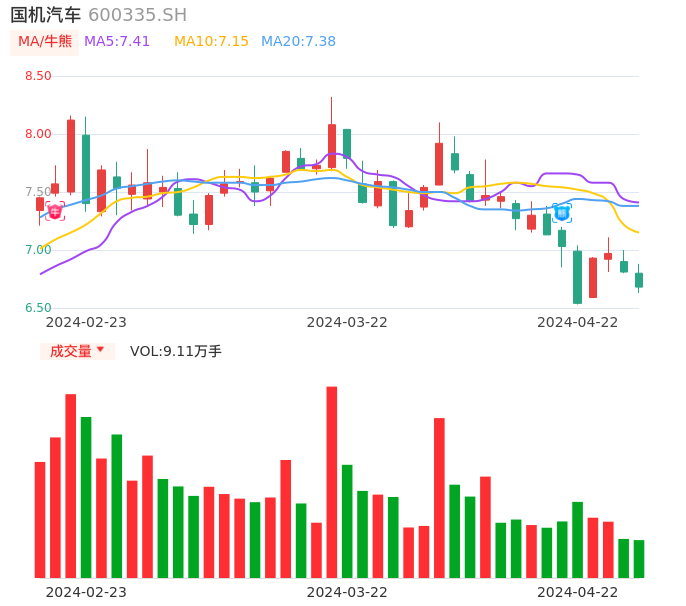Click 2024-03-22 date under candlestick chart

[x=347, y=322]
